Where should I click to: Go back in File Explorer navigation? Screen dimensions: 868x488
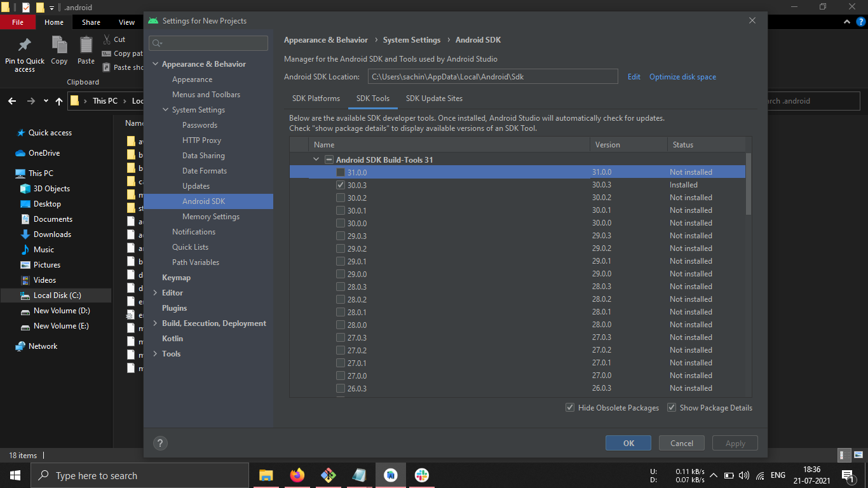[13, 101]
